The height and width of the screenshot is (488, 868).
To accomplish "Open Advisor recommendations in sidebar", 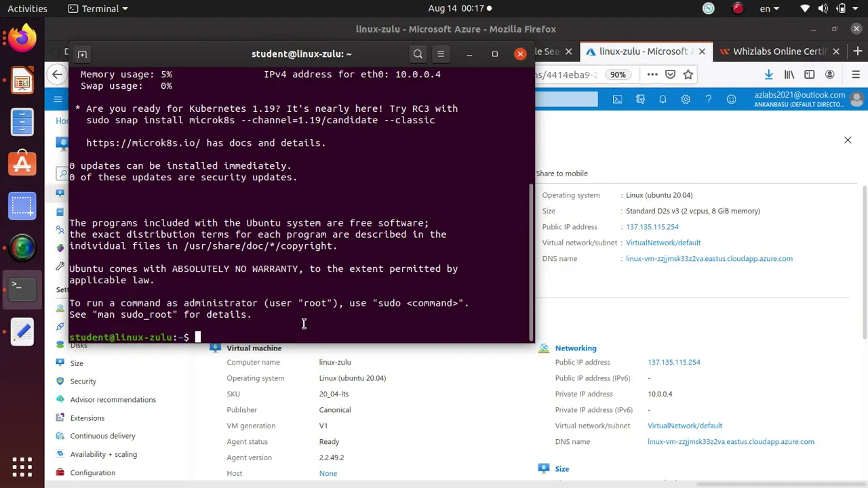I will 113,400.
